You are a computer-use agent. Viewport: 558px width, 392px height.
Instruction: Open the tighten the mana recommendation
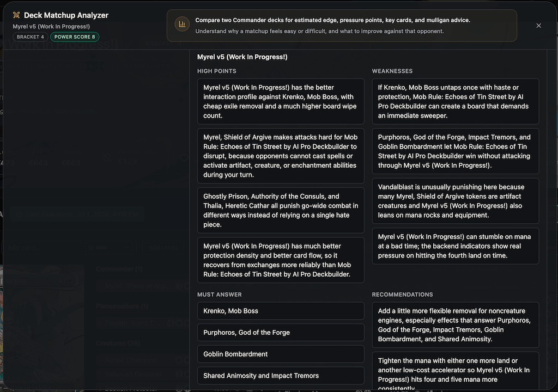[x=456, y=372]
